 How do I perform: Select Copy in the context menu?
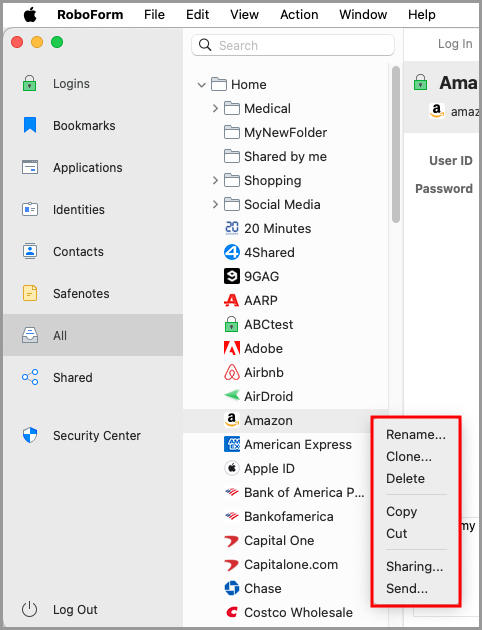pyautogui.click(x=401, y=511)
